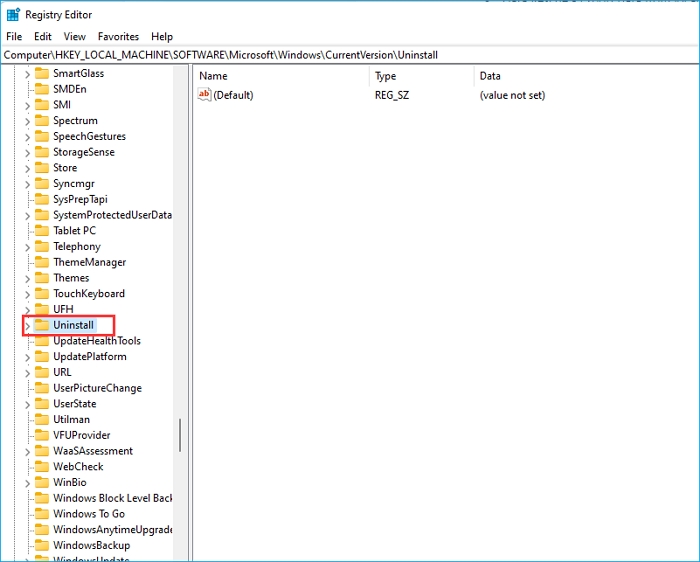Viewport: 700px width, 562px height.
Task: Expand the Store key
Action: [x=27, y=168]
